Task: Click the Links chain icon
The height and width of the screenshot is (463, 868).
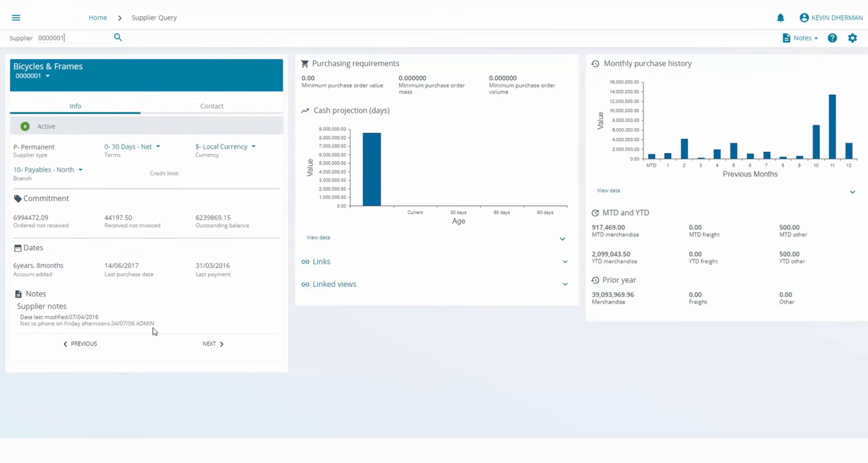Action: click(x=305, y=262)
